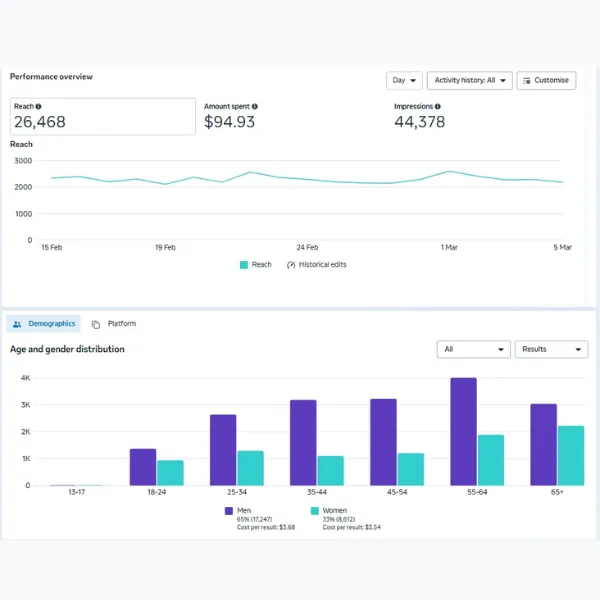Click the 15 Feb axis label
Viewport: 600px width, 600px height.
(52, 248)
